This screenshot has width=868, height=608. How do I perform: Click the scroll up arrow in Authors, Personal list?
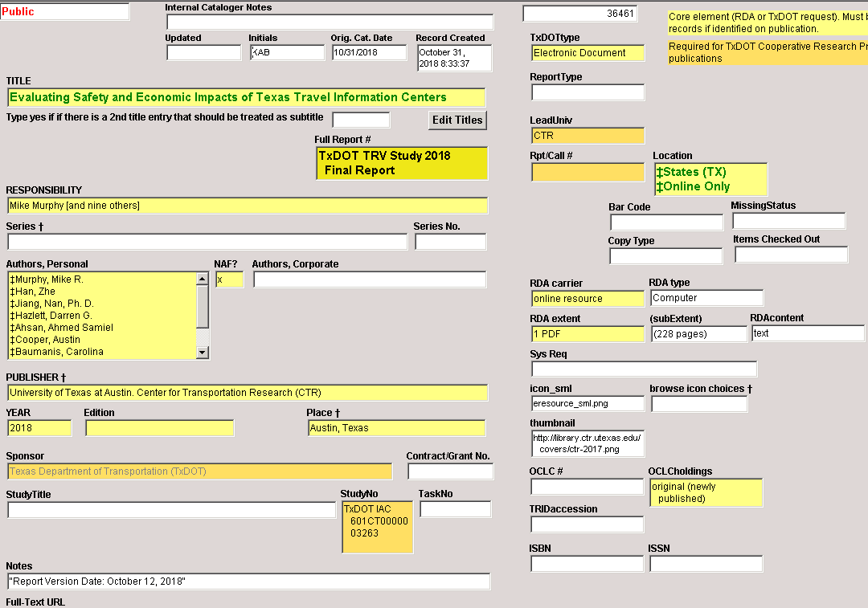(203, 279)
